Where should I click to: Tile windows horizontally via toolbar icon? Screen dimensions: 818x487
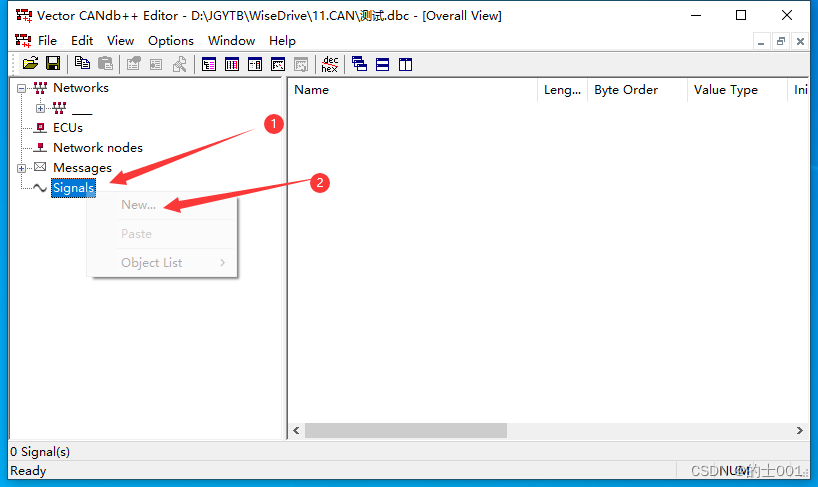[382, 64]
